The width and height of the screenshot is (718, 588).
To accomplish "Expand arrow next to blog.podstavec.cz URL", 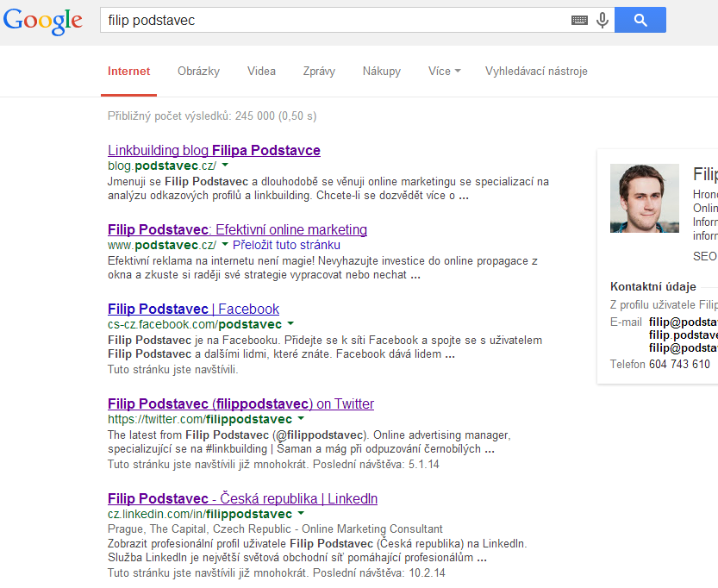I will tap(225, 165).
